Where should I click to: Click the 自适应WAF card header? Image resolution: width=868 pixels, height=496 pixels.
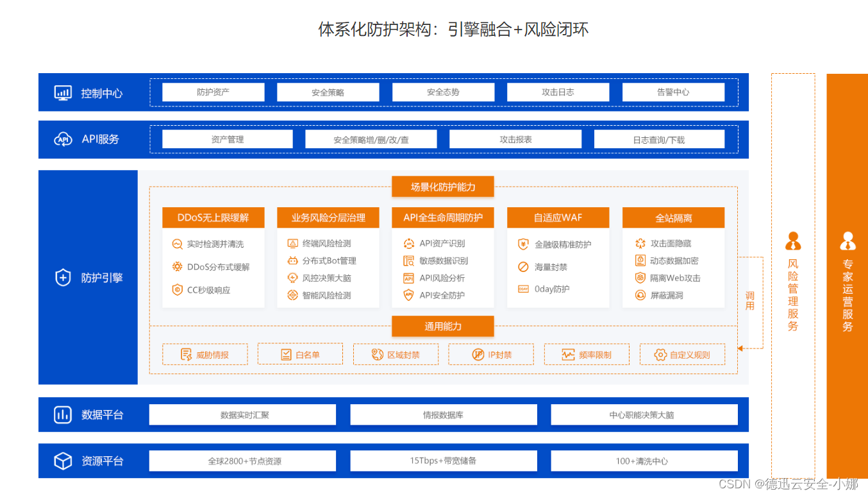[x=558, y=218]
